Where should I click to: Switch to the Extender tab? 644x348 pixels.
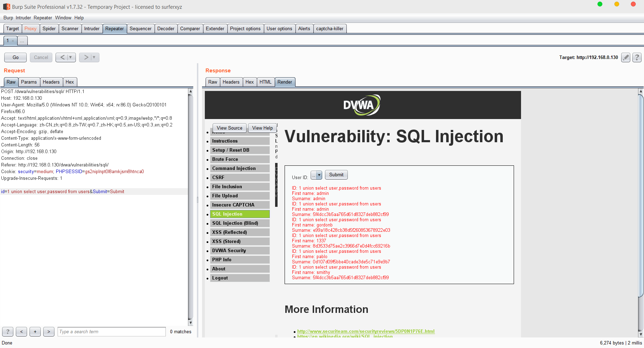[215, 28]
